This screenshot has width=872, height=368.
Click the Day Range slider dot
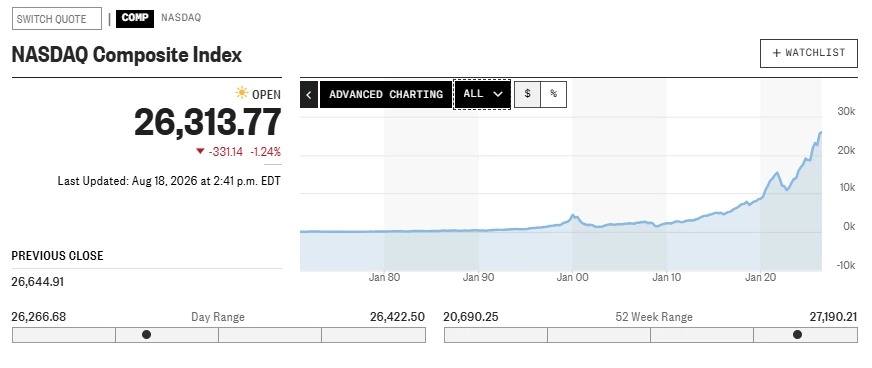click(146, 335)
